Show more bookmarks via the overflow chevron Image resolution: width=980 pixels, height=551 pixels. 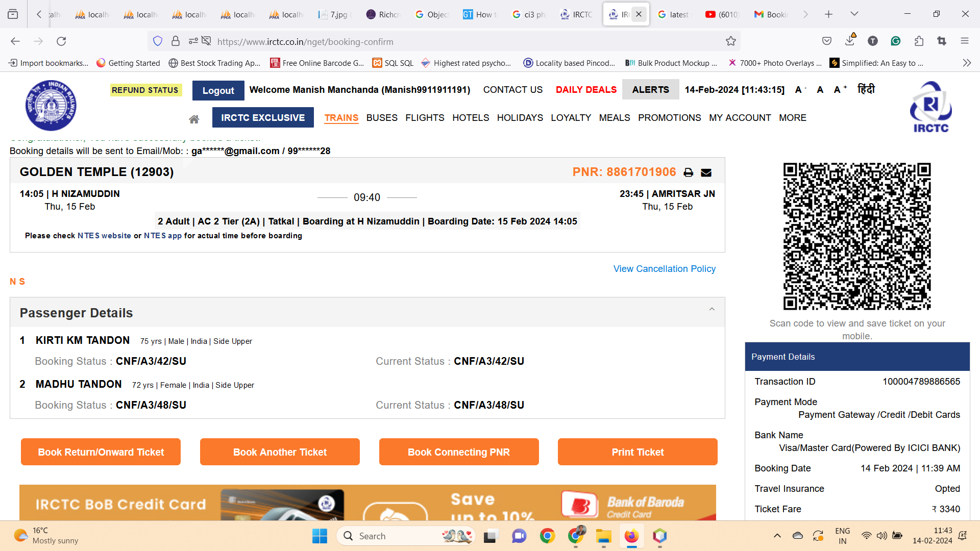966,63
